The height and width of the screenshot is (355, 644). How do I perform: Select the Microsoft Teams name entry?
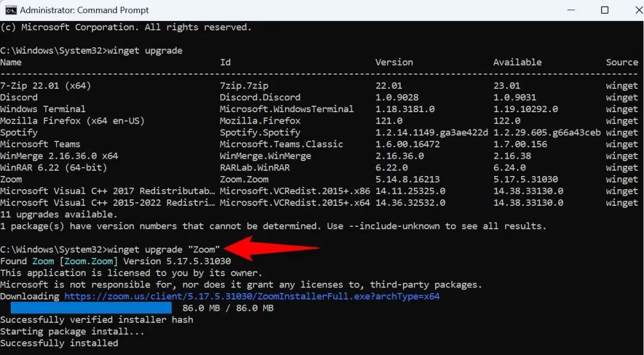tap(41, 144)
